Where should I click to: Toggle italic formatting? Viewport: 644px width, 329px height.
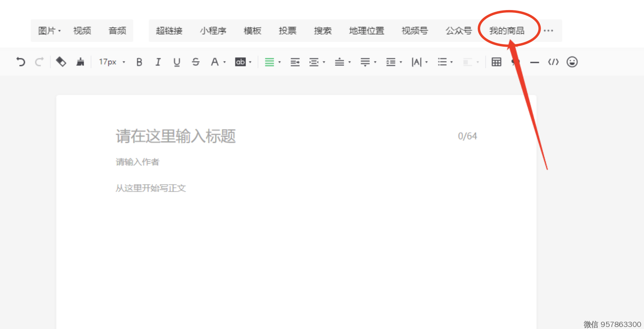(x=158, y=62)
